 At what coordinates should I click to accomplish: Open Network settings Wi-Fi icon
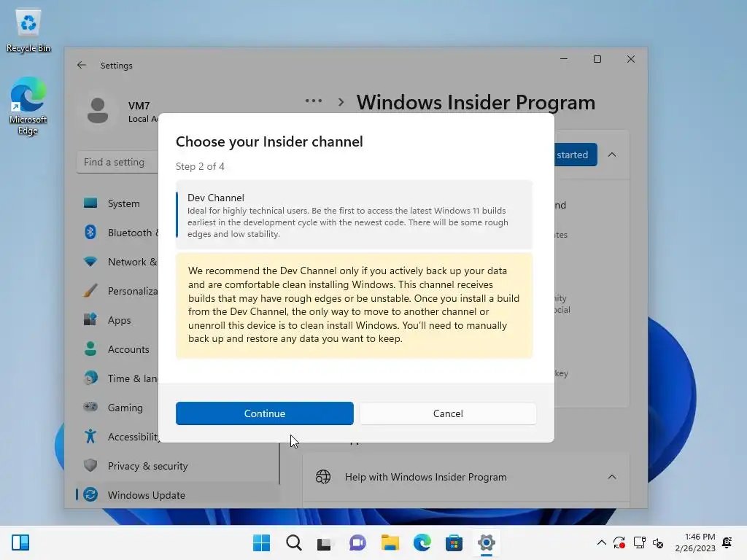coord(90,262)
